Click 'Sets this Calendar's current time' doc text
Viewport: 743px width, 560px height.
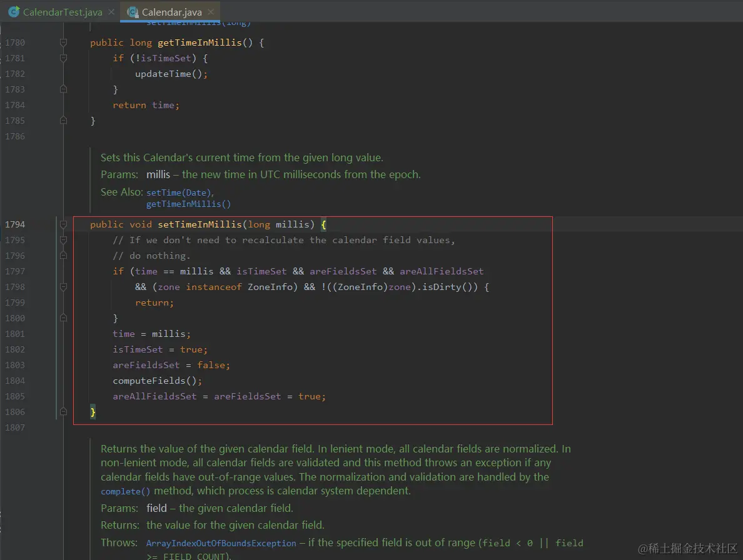(x=241, y=157)
